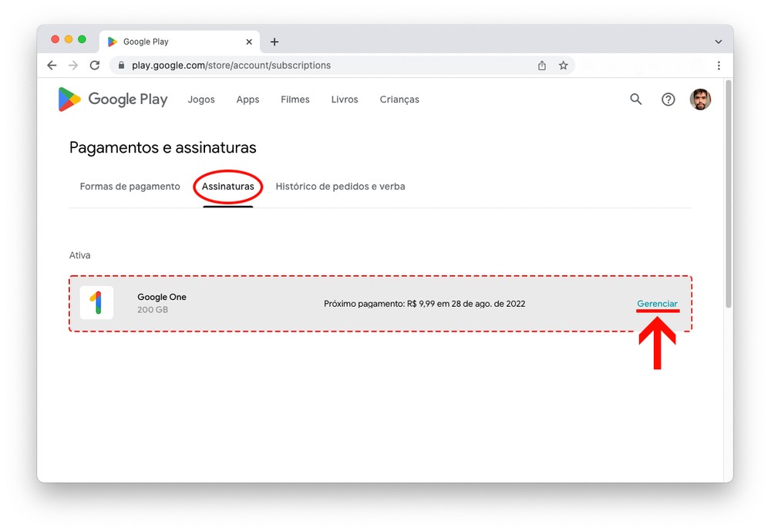The width and height of the screenshot is (771, 532).
Task: Select the Assinaturas tab
Action: 227,187
